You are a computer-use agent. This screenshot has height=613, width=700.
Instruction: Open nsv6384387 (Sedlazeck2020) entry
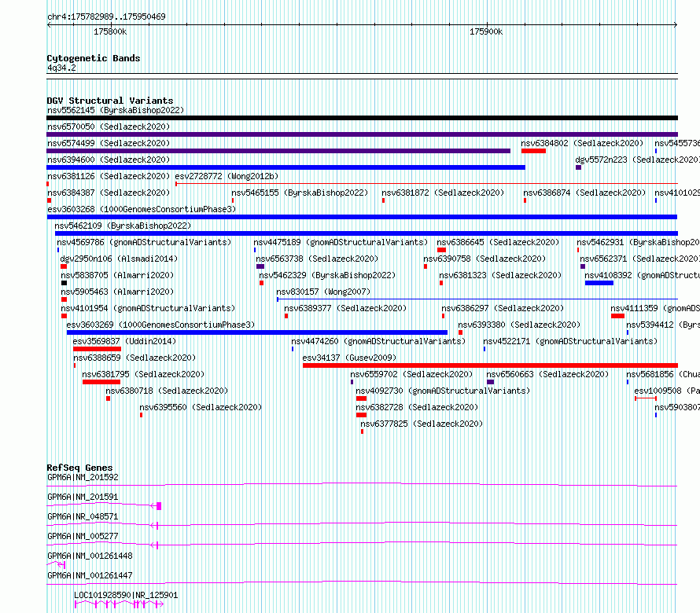pyautogui.click(x=109, y=193)
